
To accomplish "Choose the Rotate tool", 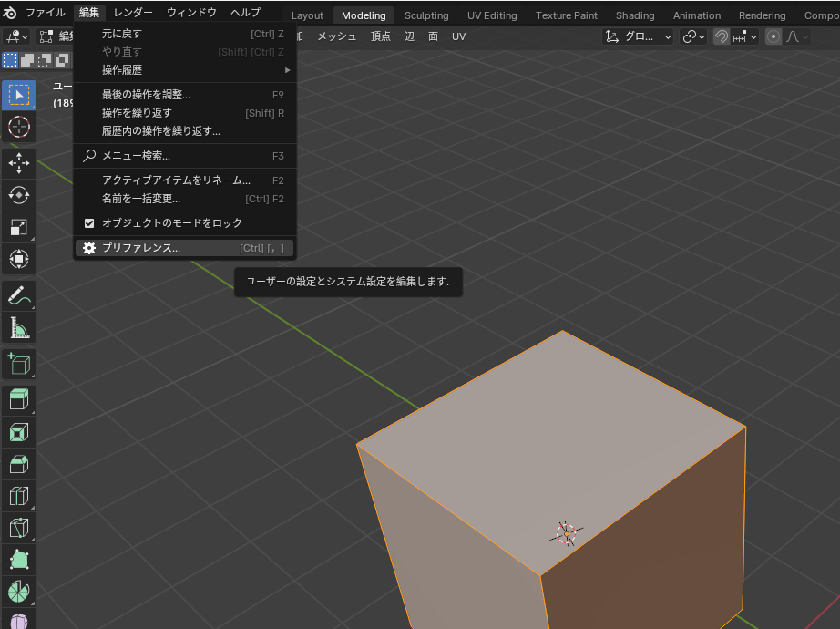I will click(18, 195).
